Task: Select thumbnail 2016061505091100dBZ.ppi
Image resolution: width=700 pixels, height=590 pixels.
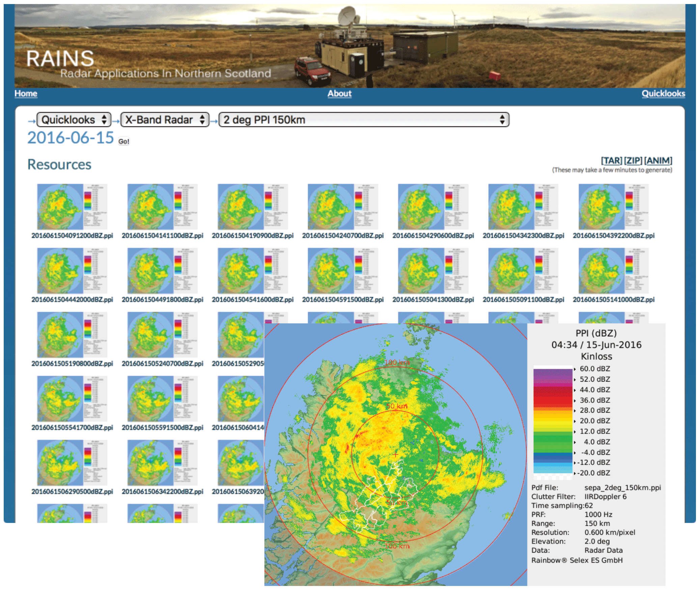Action: pos(523,271)
